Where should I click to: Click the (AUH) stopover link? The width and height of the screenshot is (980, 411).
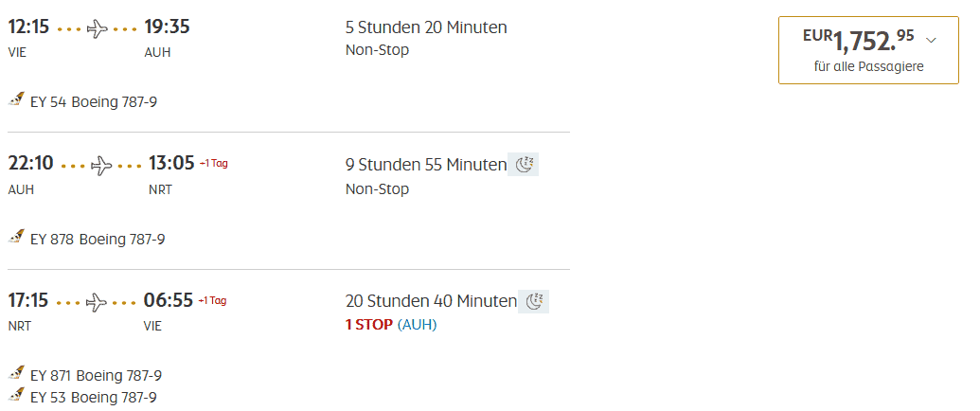coord(417,325)
